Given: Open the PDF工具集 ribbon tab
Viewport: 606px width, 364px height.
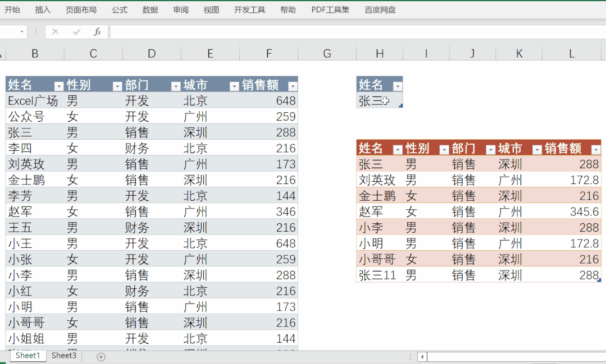Looking at the screenshot, I should 330,10.
